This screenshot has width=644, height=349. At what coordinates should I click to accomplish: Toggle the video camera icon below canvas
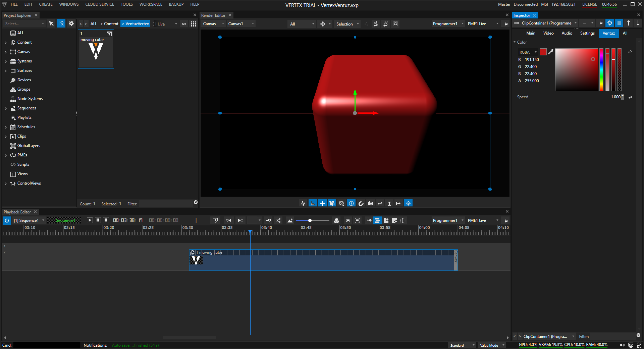coord(332,203)
